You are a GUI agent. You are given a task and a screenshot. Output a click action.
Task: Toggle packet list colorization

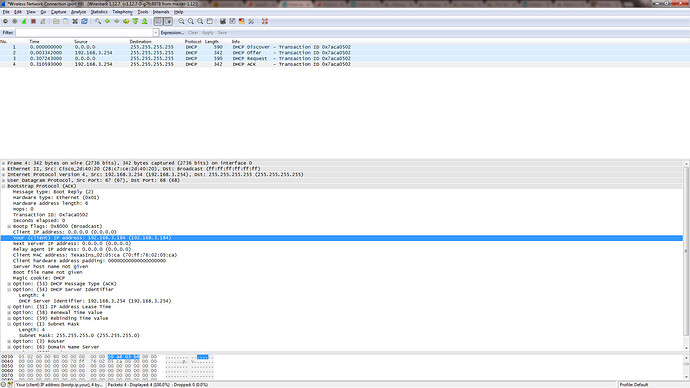(x=158, y=21)
